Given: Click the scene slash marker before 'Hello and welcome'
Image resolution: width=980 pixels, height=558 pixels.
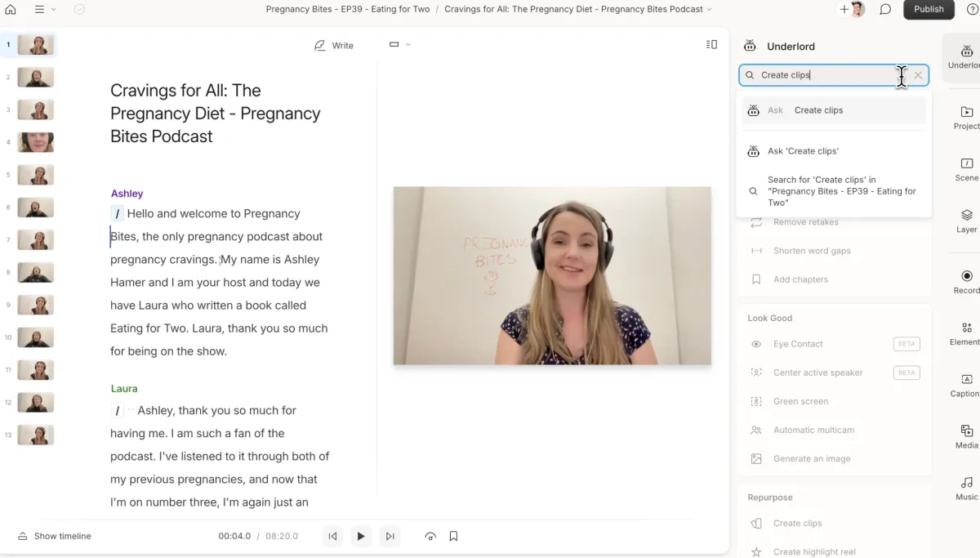Looking at the screenshot, I should (x=118, y=214).
